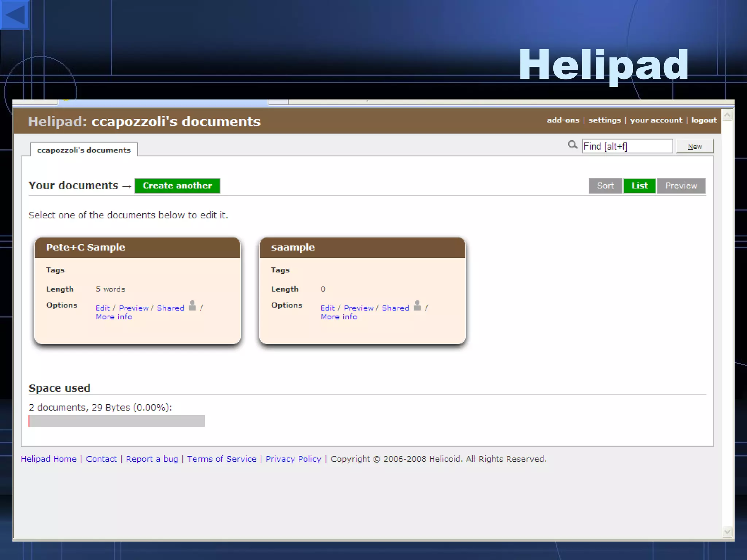Click the 'Your documents' heading
This screenshot has height=560, width=747.
pyautogui.click(x=73, y=185)
